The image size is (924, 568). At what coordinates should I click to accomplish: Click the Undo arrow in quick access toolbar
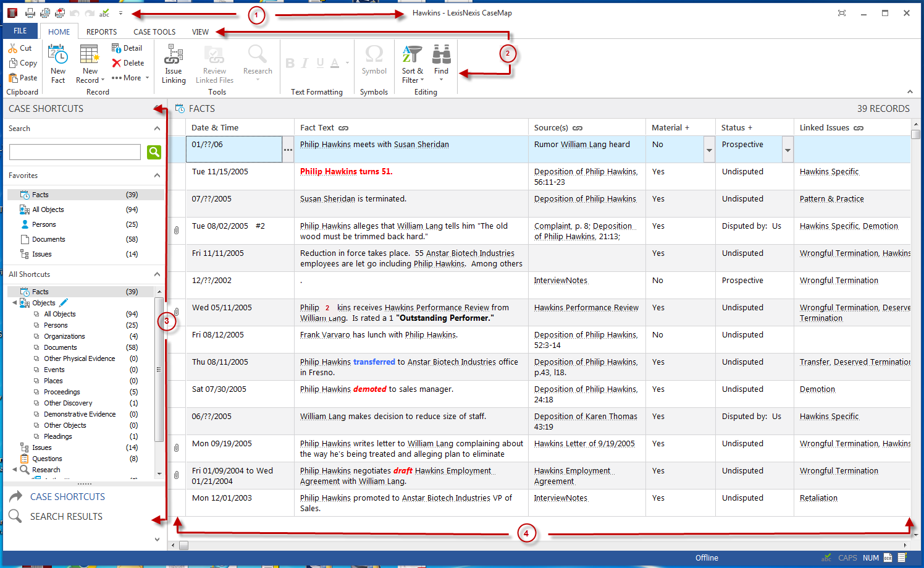(75, 13)
